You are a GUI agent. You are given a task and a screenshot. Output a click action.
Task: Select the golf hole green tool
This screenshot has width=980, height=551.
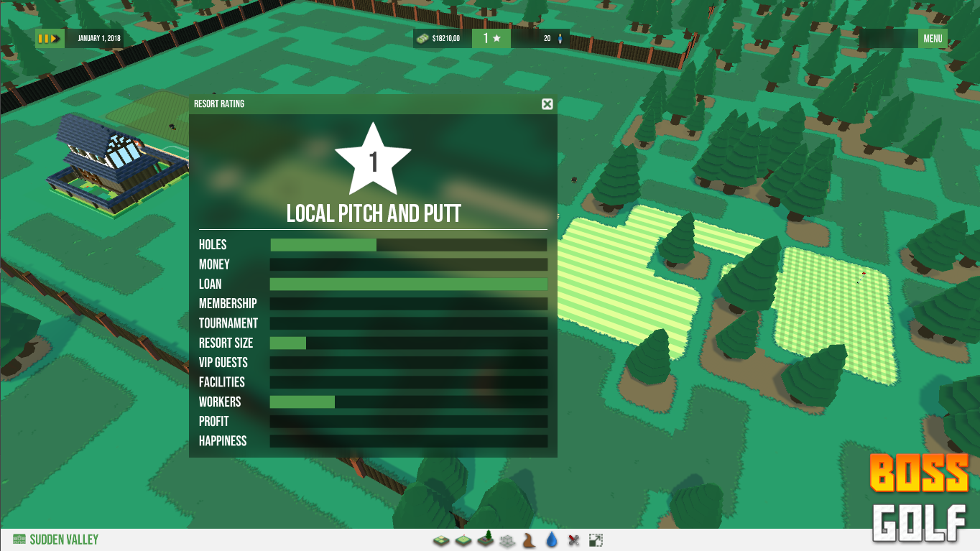(x=463, y=540)
